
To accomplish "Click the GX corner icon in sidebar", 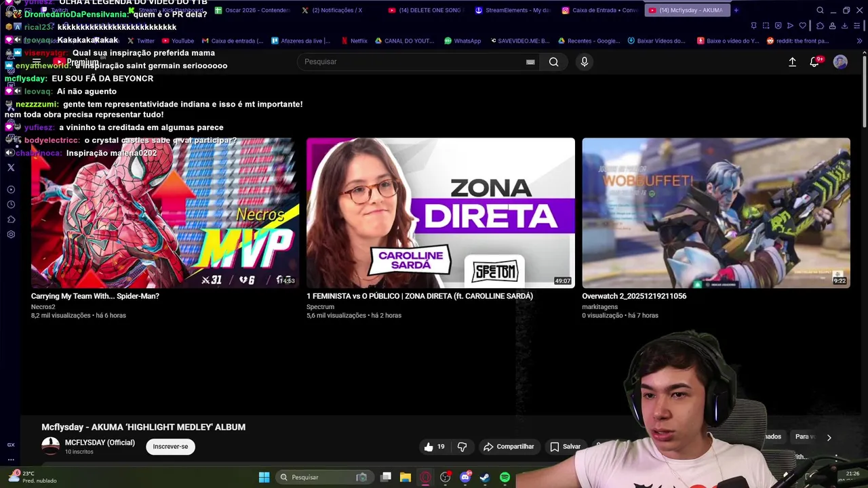I will pos(11,445).
